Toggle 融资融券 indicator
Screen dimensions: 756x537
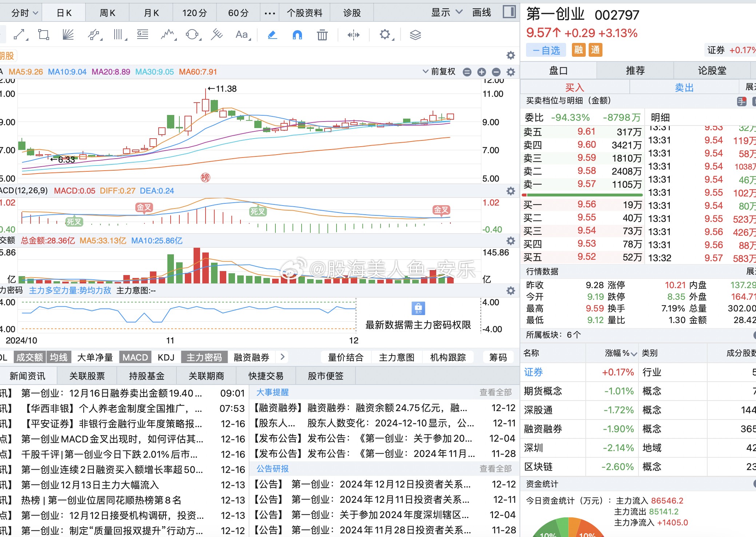(x=251, y=357)
